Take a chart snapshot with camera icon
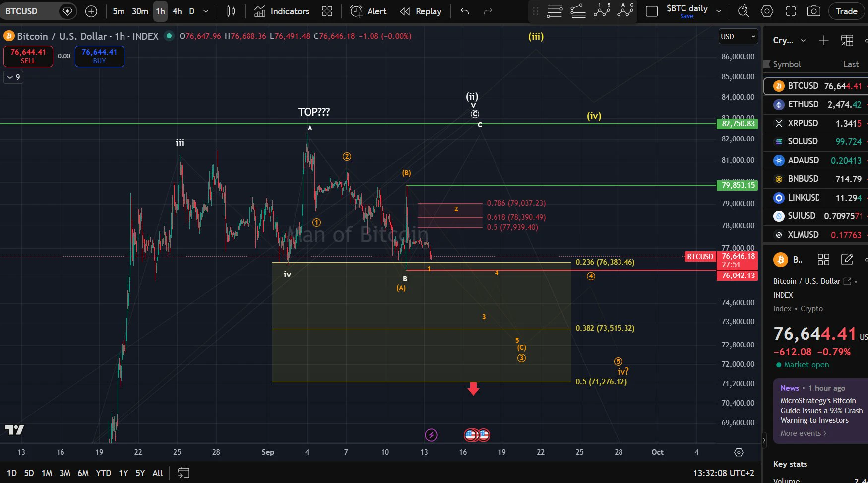868x483 pixels. (x=814, y=11)
